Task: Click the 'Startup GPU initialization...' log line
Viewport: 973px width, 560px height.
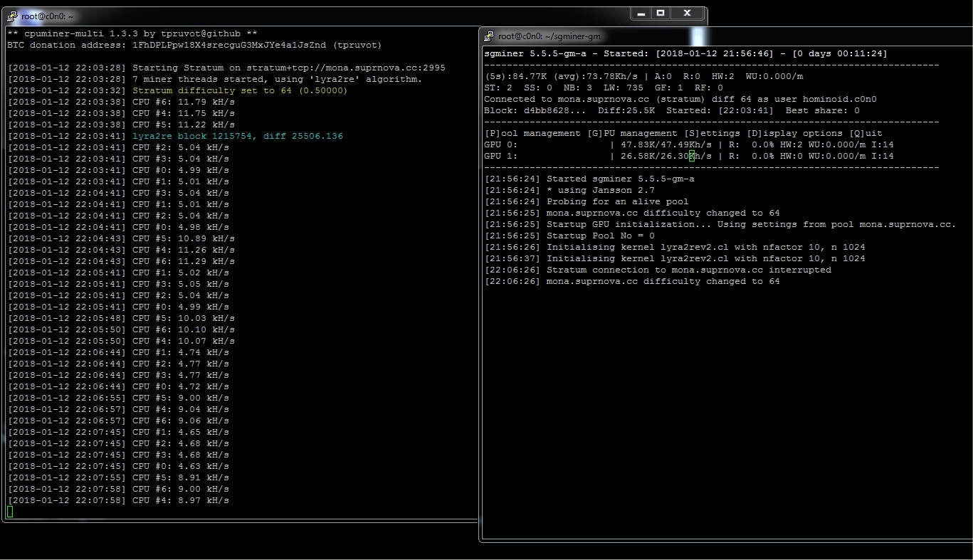Action: (720, 224)
